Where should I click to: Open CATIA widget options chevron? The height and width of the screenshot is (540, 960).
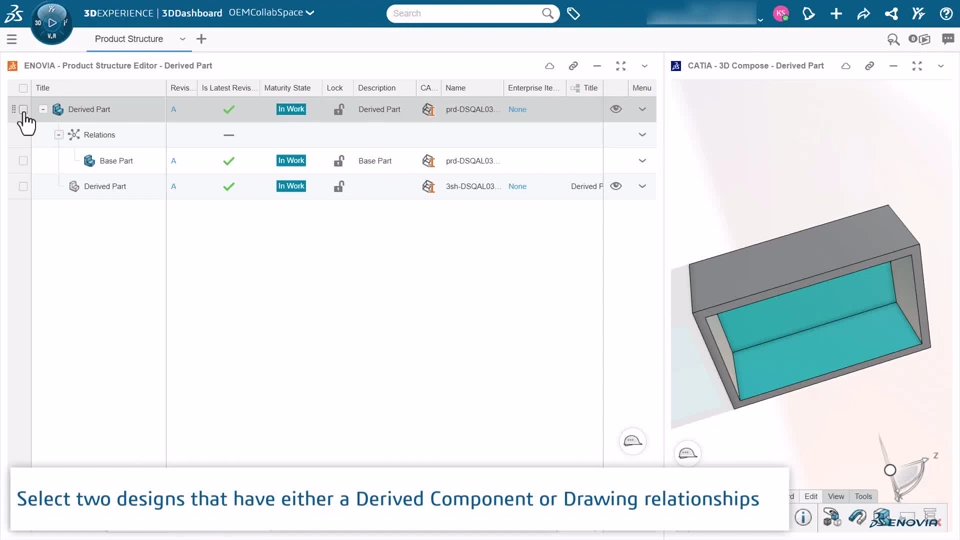941,66
